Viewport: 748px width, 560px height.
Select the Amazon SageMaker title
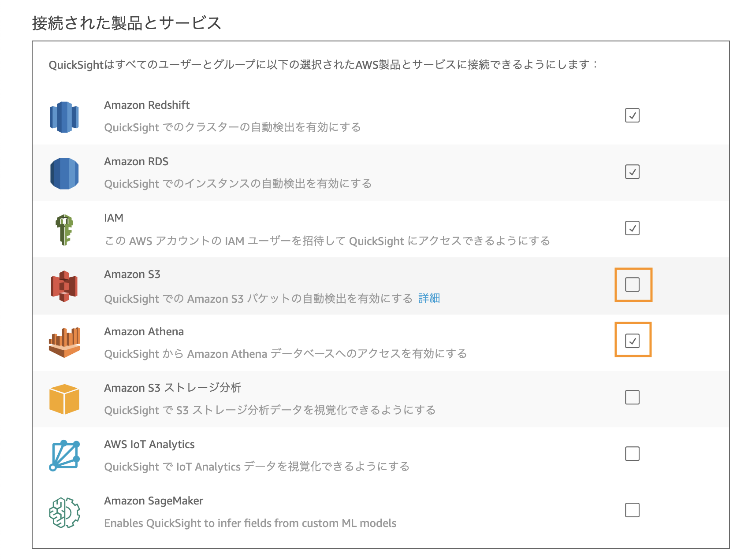(x=154, y=501)
